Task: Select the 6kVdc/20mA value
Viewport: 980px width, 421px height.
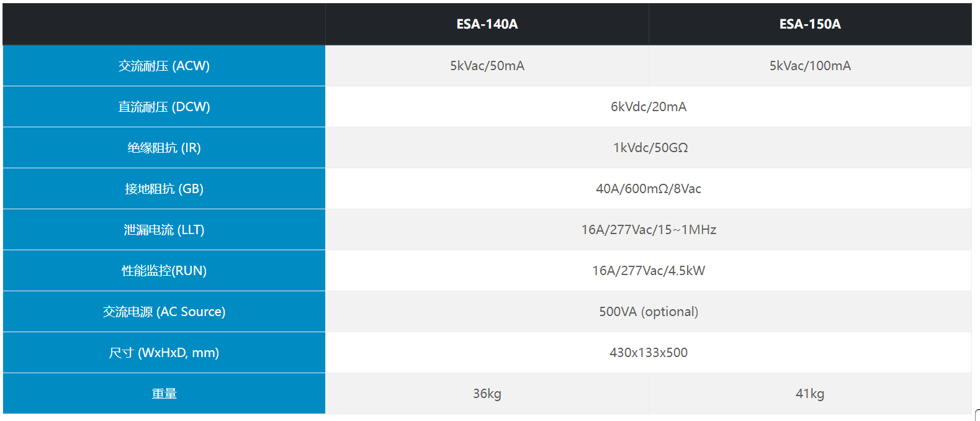Action: pos(649,107)
